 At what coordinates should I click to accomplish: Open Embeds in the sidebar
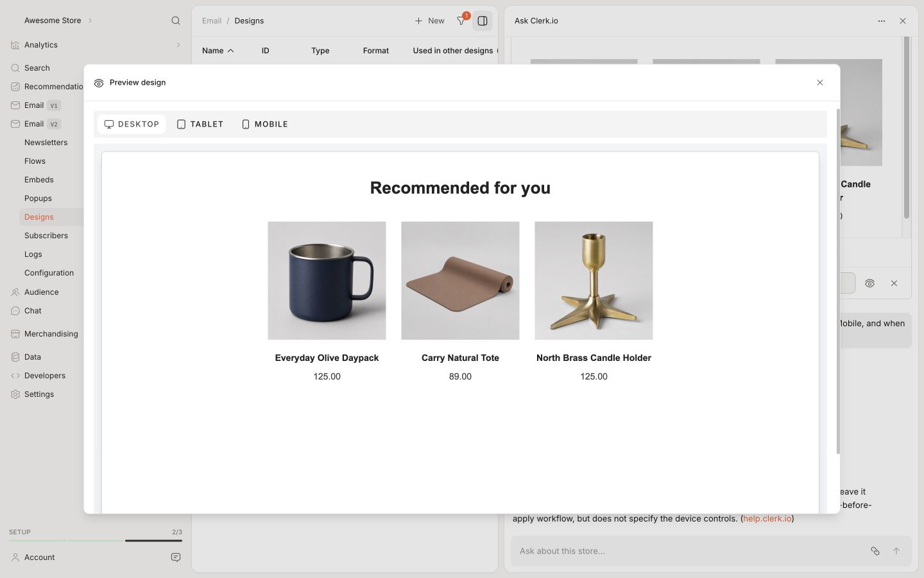point(39,180)
